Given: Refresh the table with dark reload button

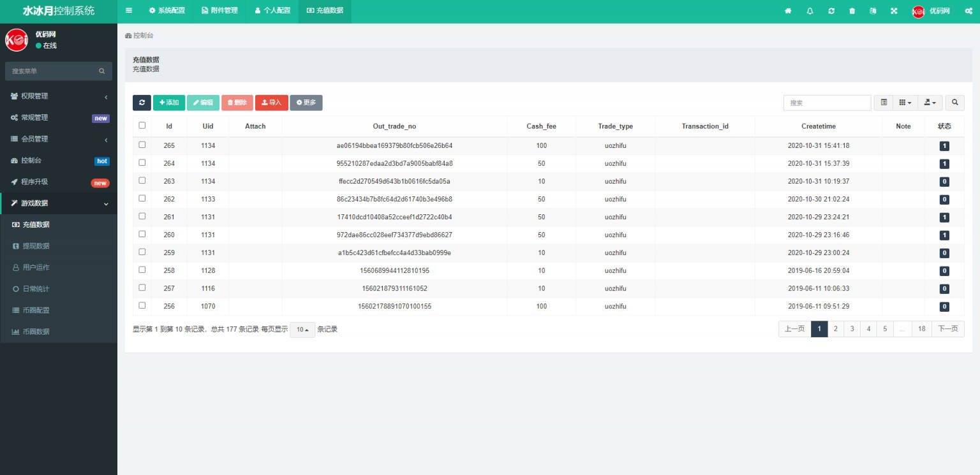Looking at the screenshot, I should click(x=142, y=103).
